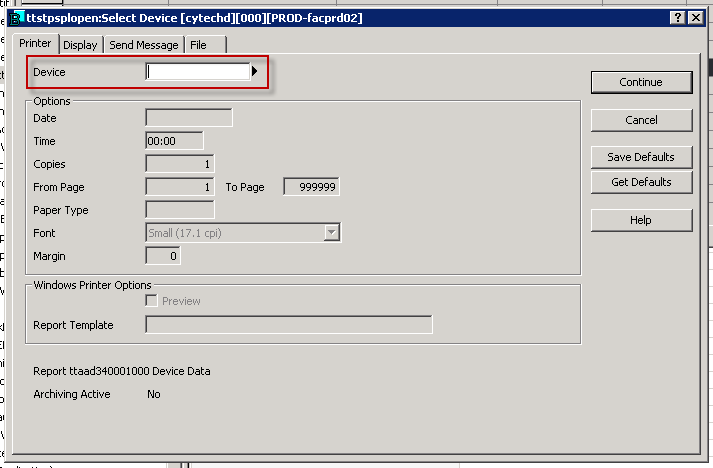The height and width of the screenshot is (468, 713).
Task: Open the Device lookup arrow
Action: pos(255,72)
